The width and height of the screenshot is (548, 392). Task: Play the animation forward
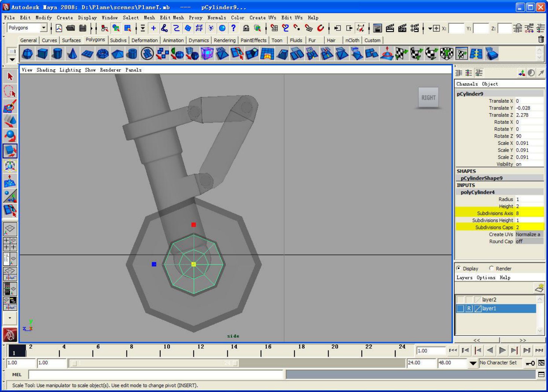[x=502, y=350]
